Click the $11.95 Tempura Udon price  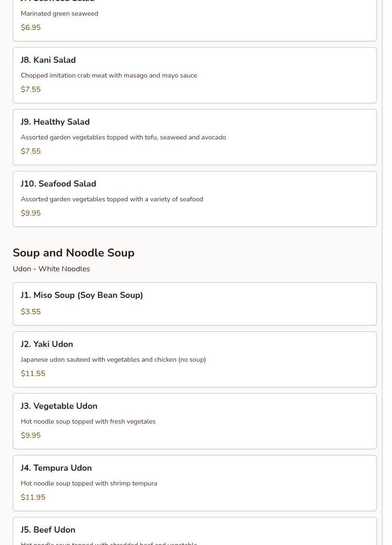[33, 497]
